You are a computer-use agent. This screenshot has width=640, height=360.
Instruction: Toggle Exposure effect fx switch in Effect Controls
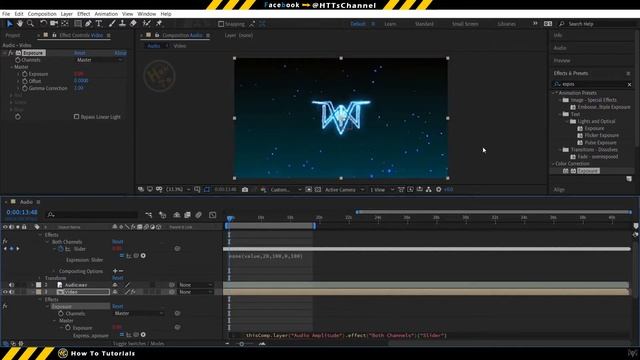11,53
